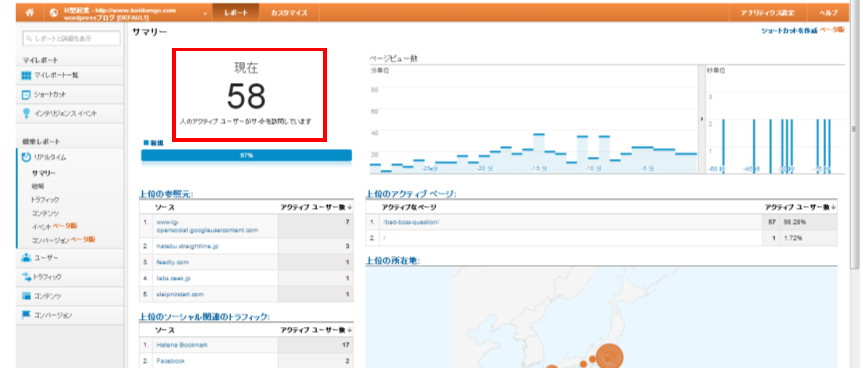Click ショートカットを作成 link
Image resolution: width=863 pixels, height=371 pixels.
pyautogui.click(x=789, y=31)
